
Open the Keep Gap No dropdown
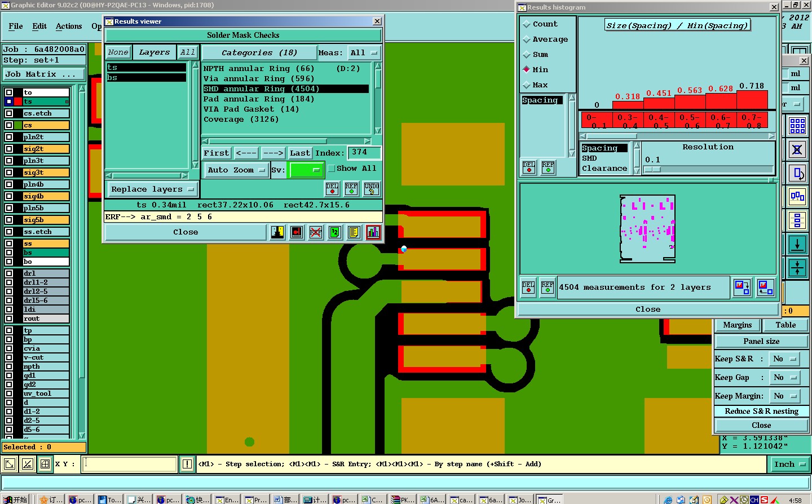tap(785, 378)
